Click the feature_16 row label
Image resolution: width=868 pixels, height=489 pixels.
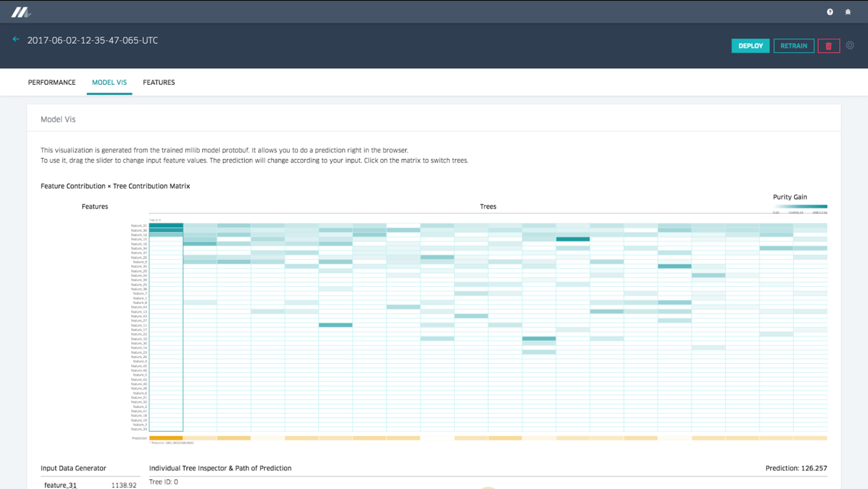tap(139, 244)
